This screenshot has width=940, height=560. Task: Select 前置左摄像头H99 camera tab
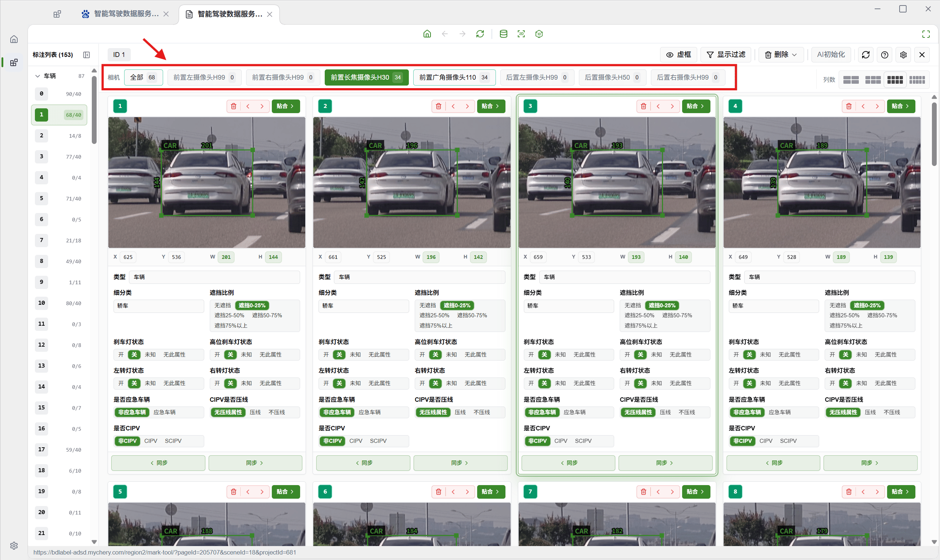click(204, 77)
